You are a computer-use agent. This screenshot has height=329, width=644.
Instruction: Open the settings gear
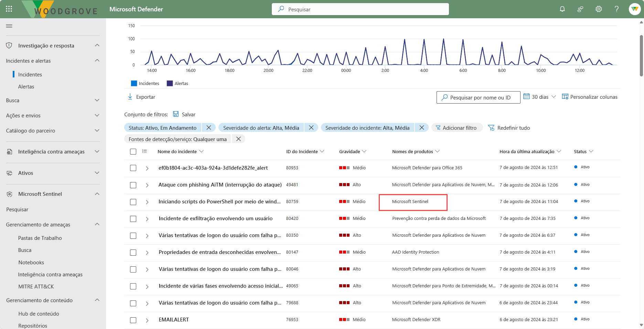(599, 9)
